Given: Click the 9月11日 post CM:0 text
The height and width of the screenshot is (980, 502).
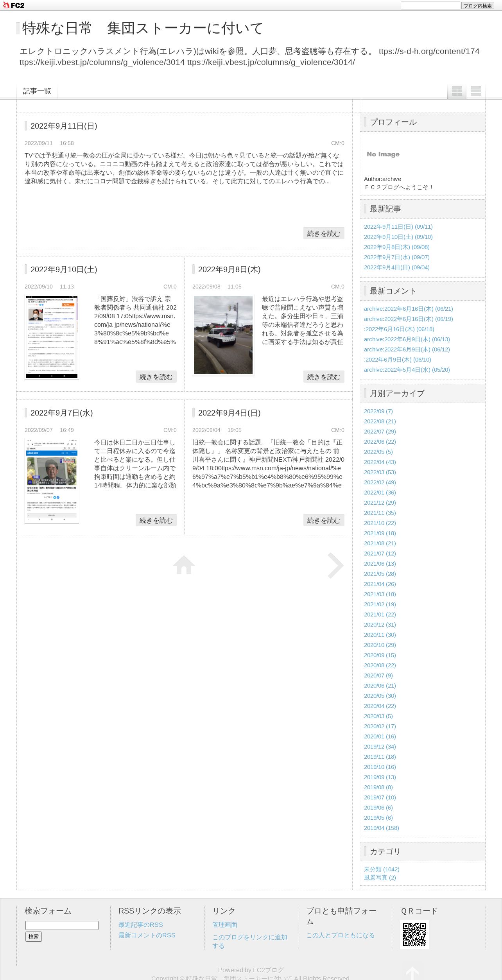Looking at the screenshot, I should point(338,143).
